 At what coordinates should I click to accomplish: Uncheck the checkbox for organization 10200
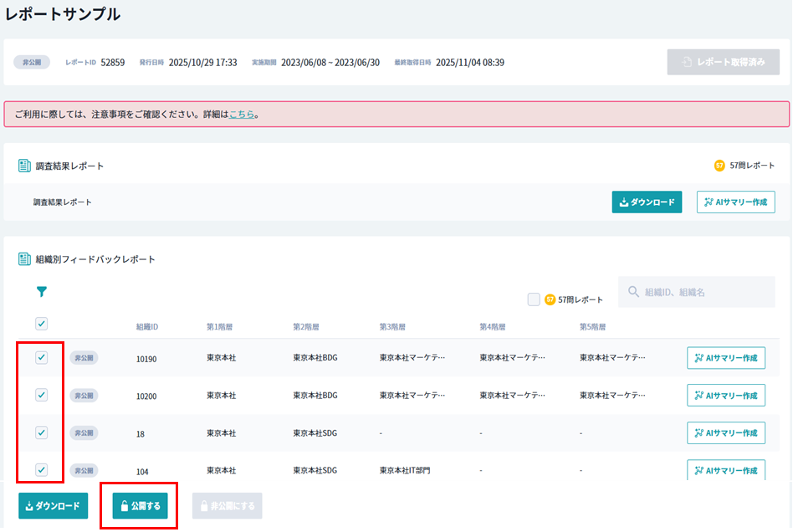[x=42, y=395]
